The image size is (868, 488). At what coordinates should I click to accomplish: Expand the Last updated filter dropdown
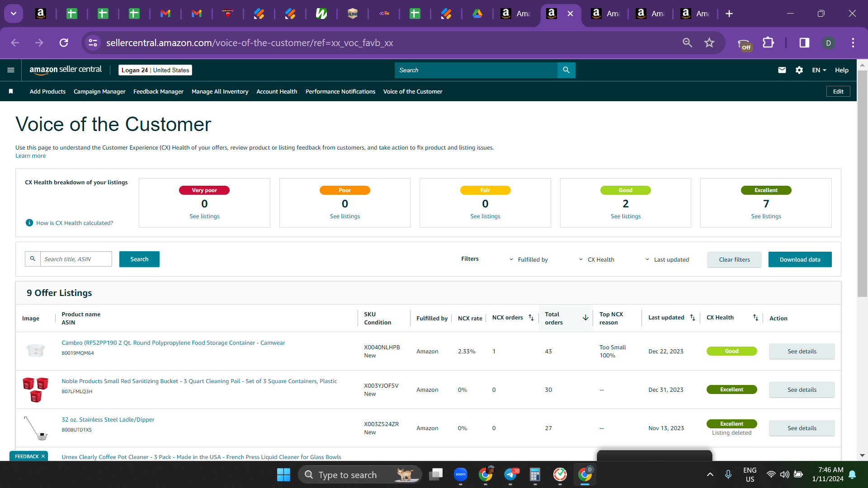(x=667, y=259)
